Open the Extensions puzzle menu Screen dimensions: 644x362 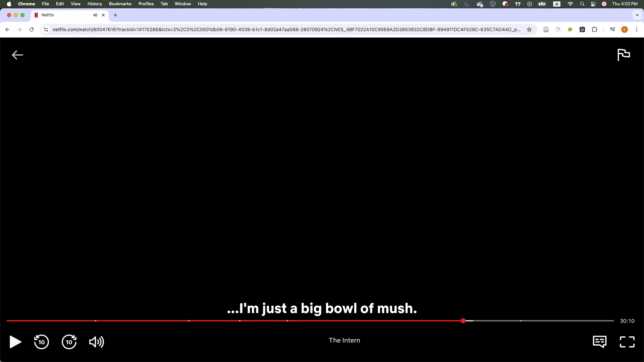pyautogui.click(x=594, y=29)
